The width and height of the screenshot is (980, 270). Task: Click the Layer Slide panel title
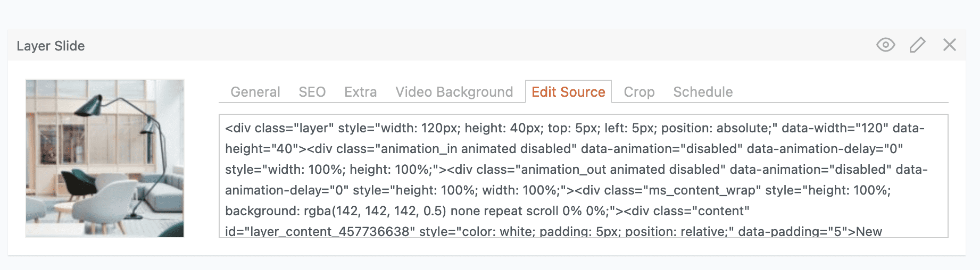51,46
